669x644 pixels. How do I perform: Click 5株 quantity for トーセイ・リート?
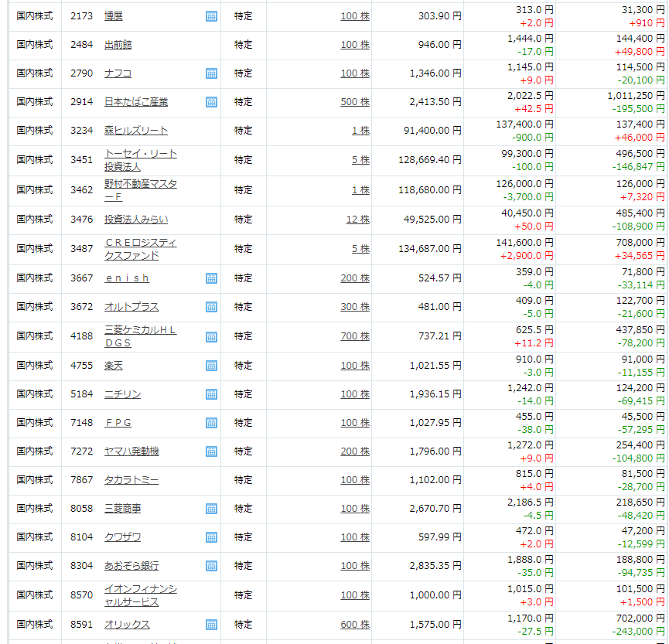point(360,160)
